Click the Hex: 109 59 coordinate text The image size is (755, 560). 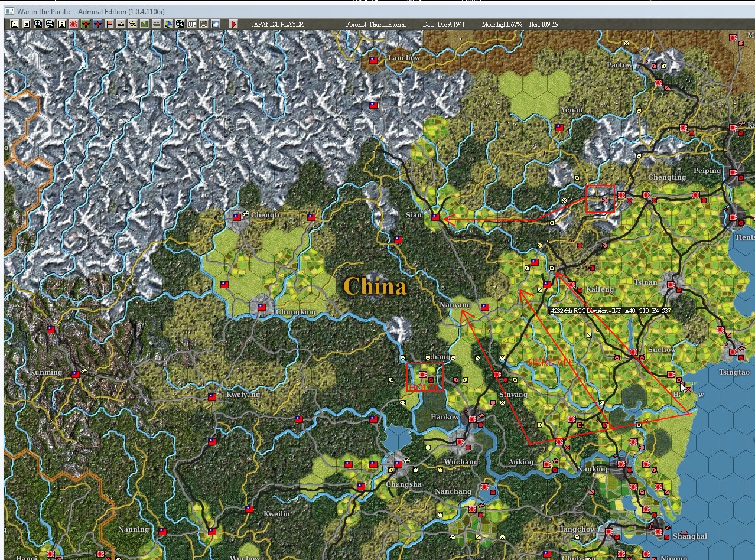[544, 24]
